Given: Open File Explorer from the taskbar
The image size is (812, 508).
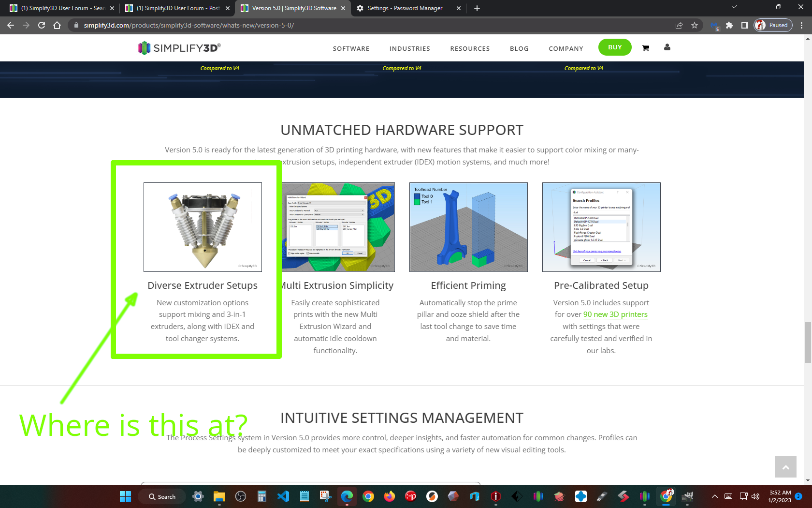Looking at the screenshot, I should (x=219, y=496).
